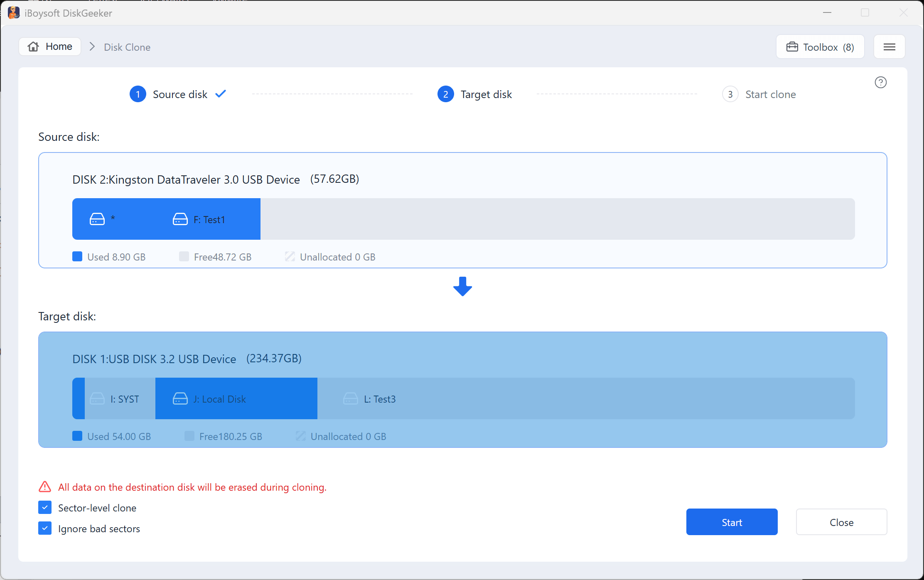Click the erase warning message text

click(192, 487)
